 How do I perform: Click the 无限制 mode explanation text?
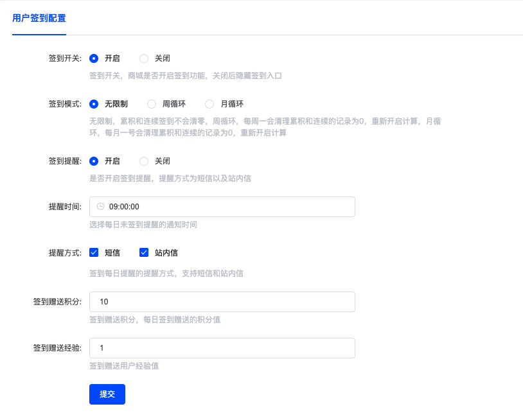265,127
